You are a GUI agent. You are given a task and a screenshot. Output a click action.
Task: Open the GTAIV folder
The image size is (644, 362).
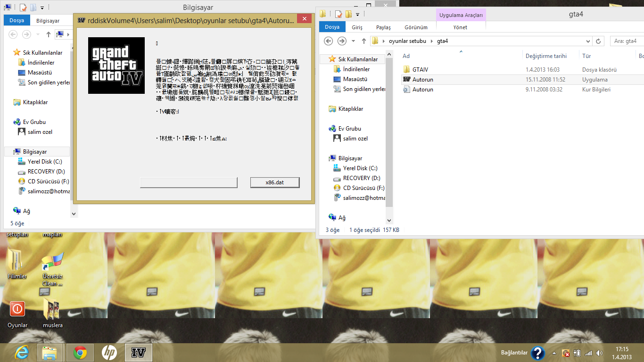420,70
